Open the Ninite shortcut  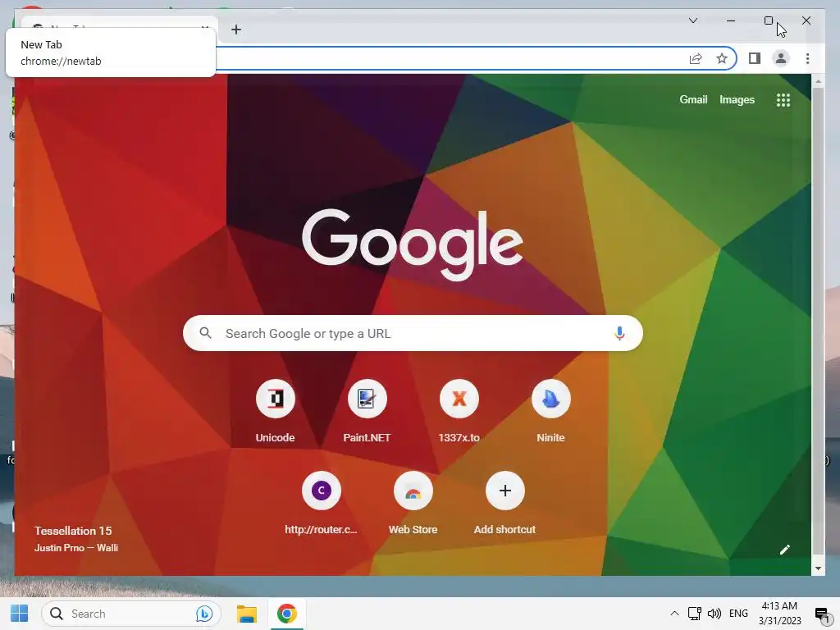[x=550, y=412]
